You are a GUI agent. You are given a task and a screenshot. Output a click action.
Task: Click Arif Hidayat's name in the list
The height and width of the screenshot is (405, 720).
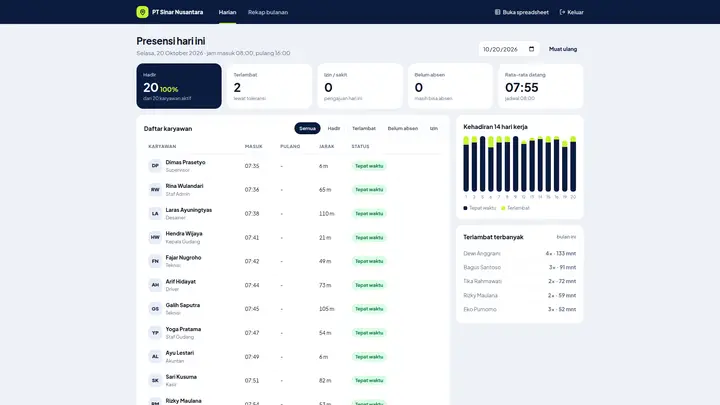point(180,281)
